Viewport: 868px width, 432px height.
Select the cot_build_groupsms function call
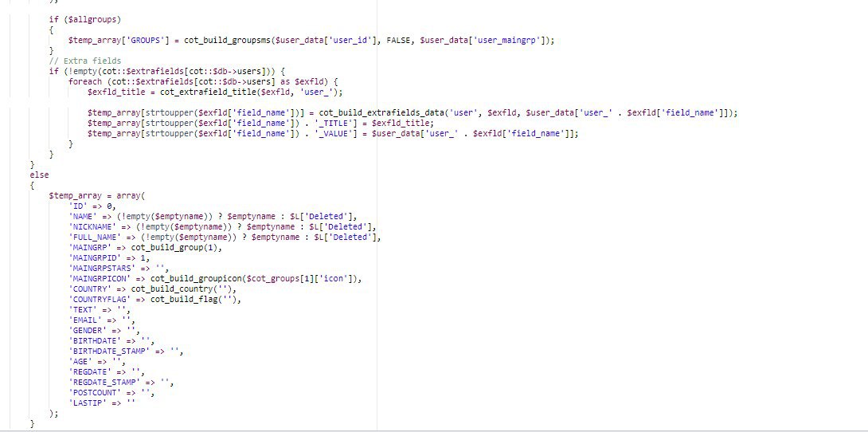(369, 40)
